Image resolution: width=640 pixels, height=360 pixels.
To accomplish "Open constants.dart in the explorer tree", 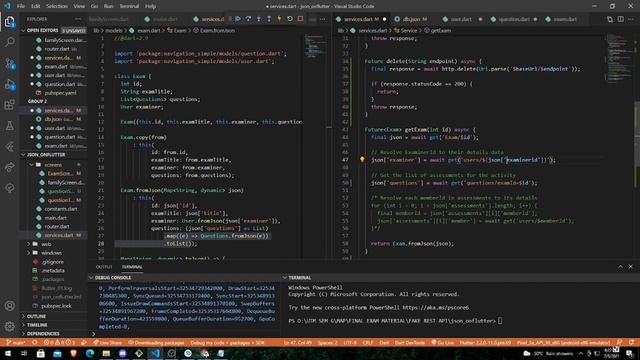I will point(61,209).
